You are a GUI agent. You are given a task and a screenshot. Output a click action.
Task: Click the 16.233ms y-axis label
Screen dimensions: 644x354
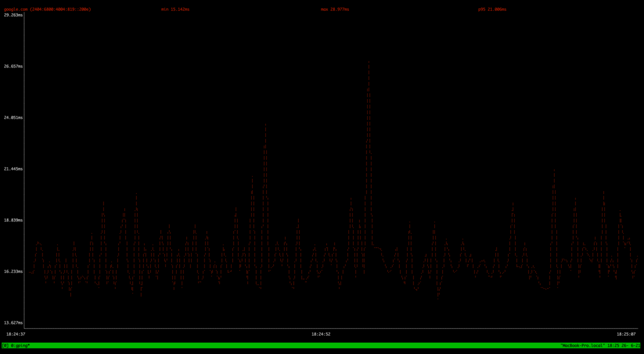(x=13, y=271)
